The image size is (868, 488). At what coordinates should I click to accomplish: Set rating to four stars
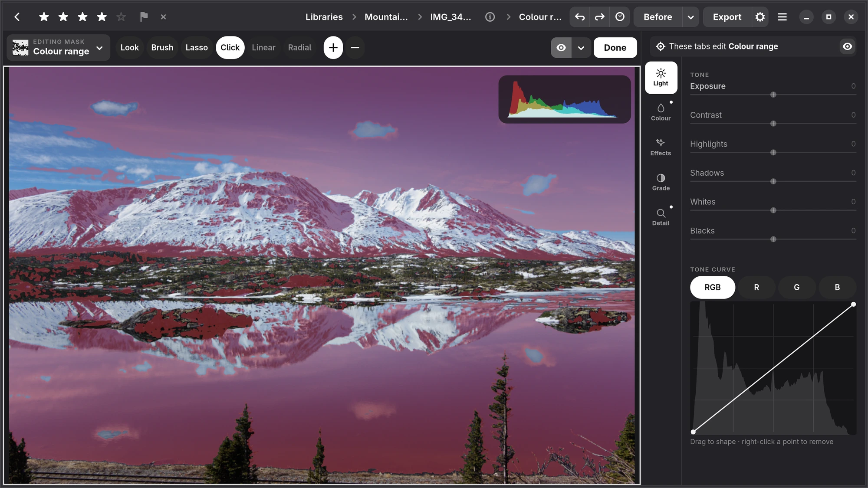click(102, 17)
